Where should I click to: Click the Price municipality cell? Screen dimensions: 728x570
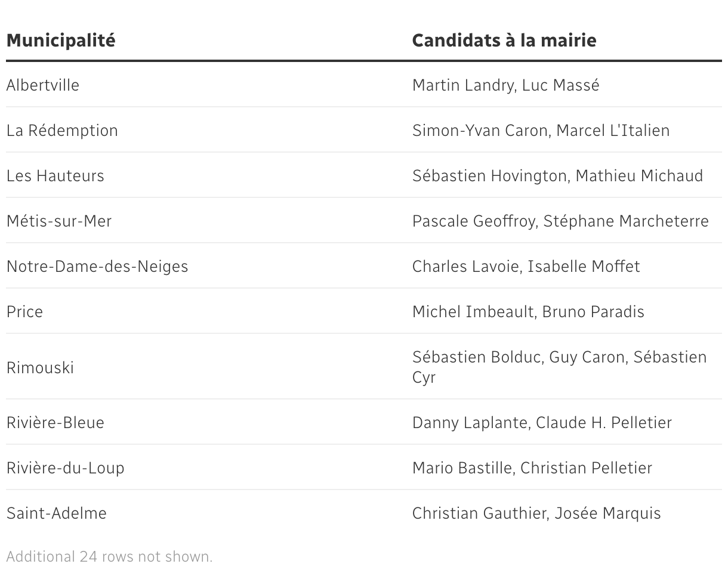25,312
